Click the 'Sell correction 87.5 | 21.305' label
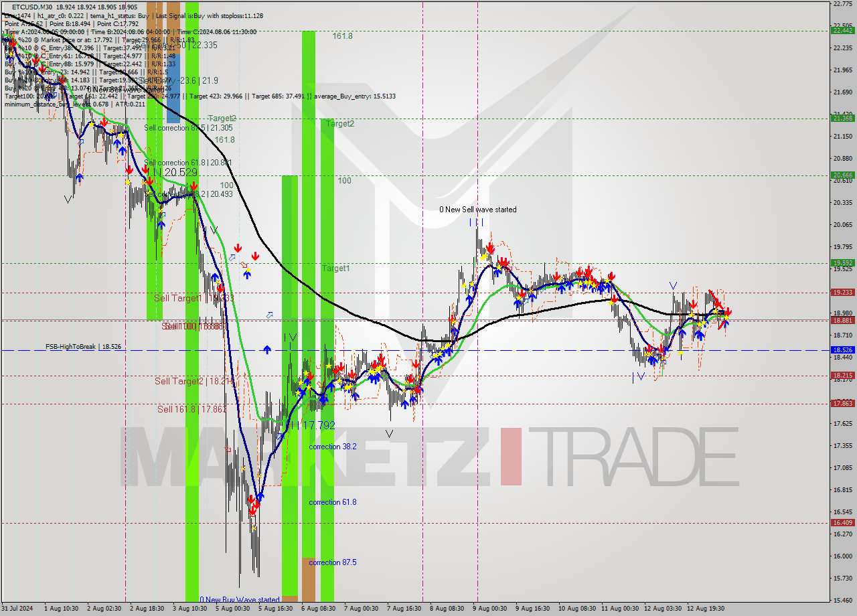This screenshot has width=857, height=616. [x=189, y=128]
